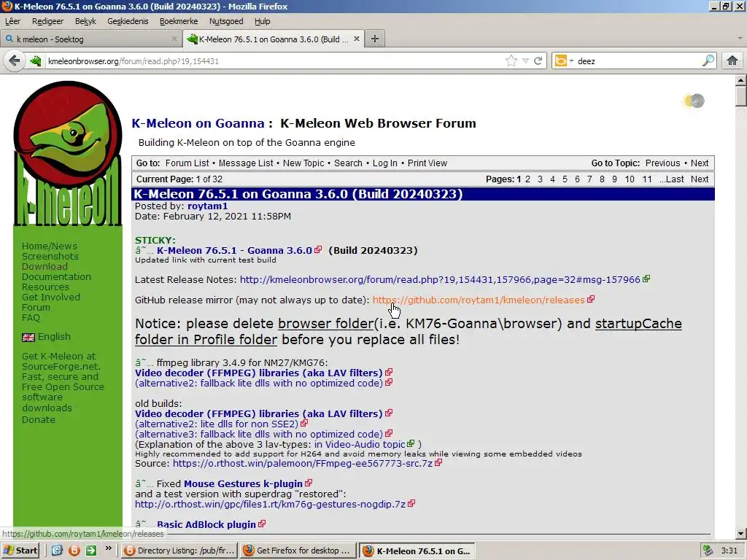Viewport: 747px width, 560px height.
Task: Toggle the day/night theme icon
Action: pyautogui.click(x=693, y=101)
